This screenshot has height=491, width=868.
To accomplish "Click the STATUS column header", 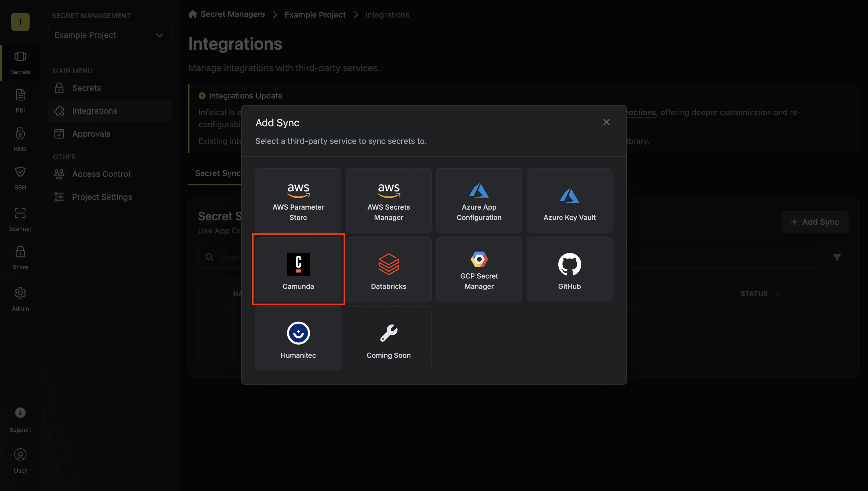I will tap(754, 294).
